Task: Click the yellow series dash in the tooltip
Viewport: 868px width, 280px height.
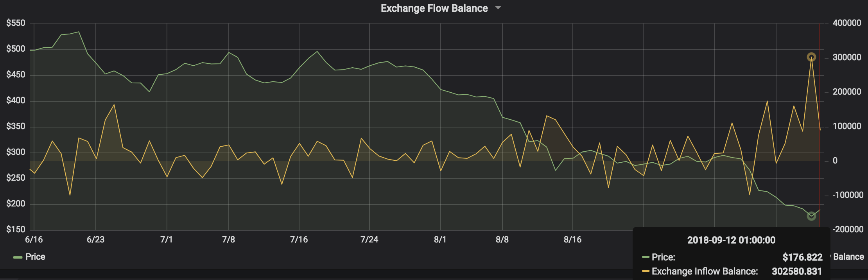Action: (646, 271)
